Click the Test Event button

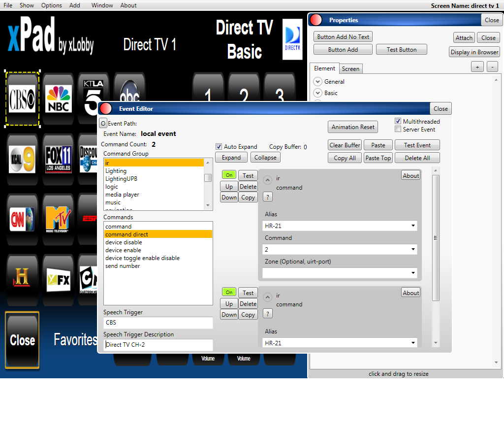coord(417,145)
